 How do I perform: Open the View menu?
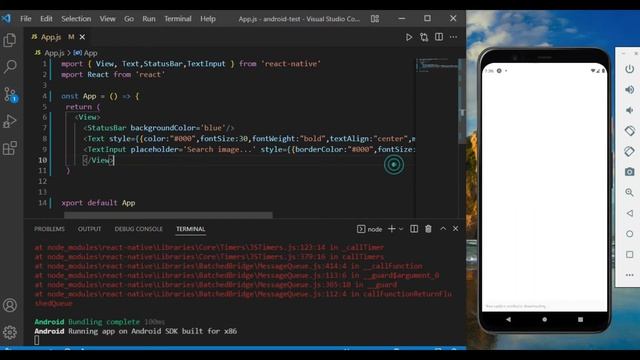click(107, 19)
